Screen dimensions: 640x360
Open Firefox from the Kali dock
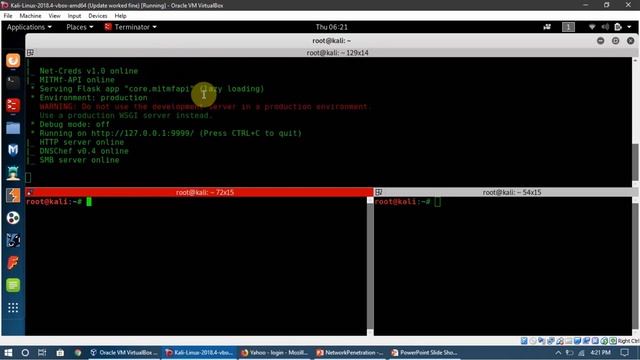pos(13,61)
